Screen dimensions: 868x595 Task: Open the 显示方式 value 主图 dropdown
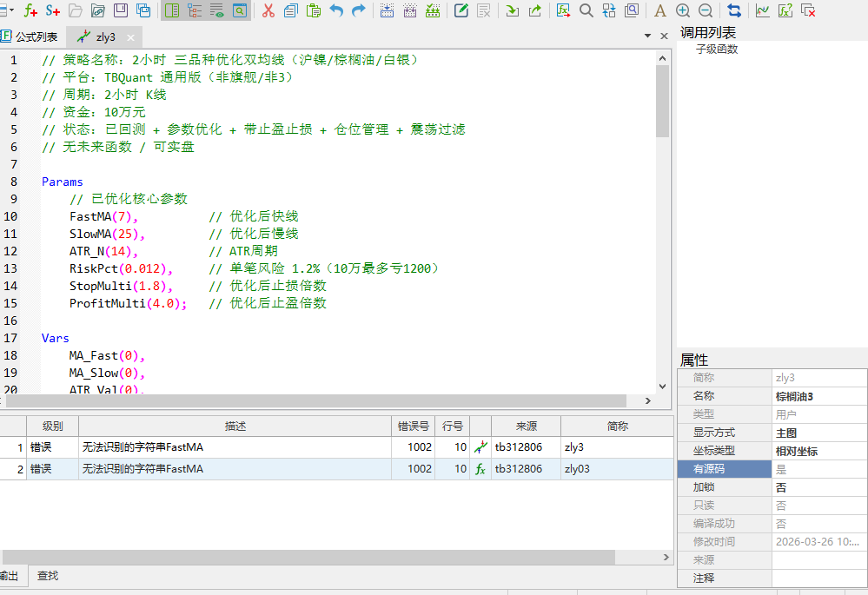tap(818, 433)
